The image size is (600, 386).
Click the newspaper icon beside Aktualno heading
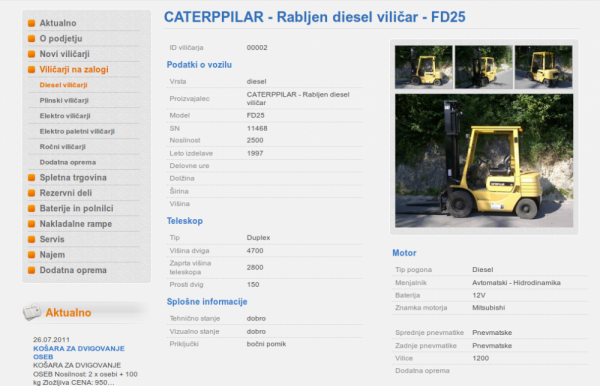[32, 312]
